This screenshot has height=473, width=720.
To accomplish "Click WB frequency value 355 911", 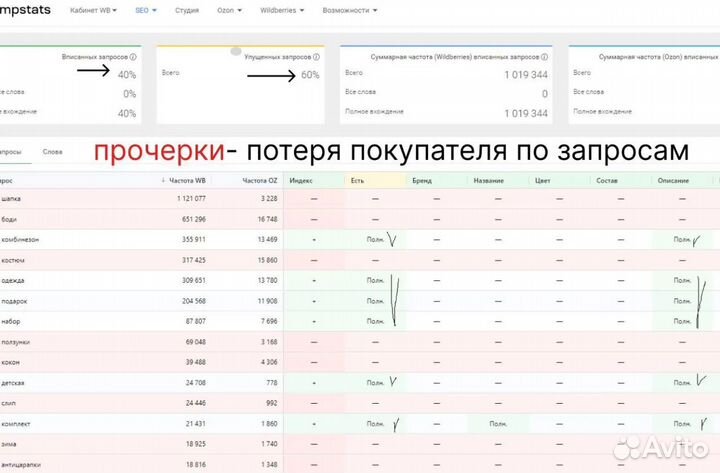I will pos(193,239).
